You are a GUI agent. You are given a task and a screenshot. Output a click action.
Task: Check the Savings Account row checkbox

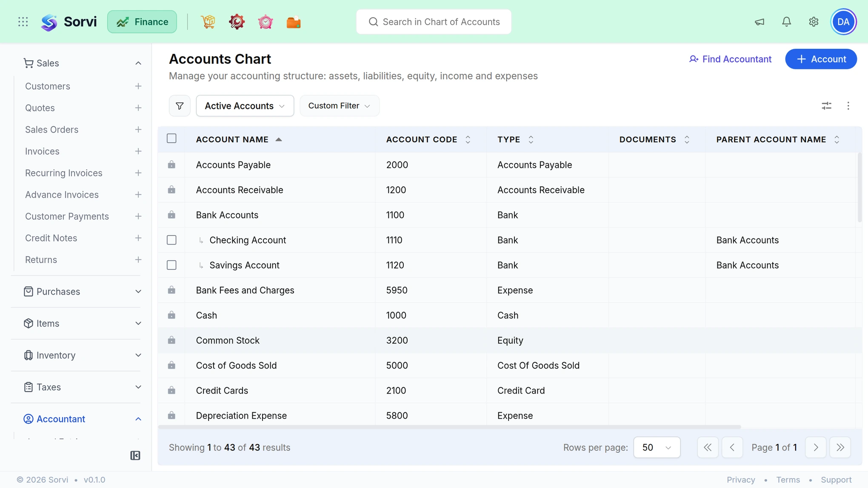(171, 265)
